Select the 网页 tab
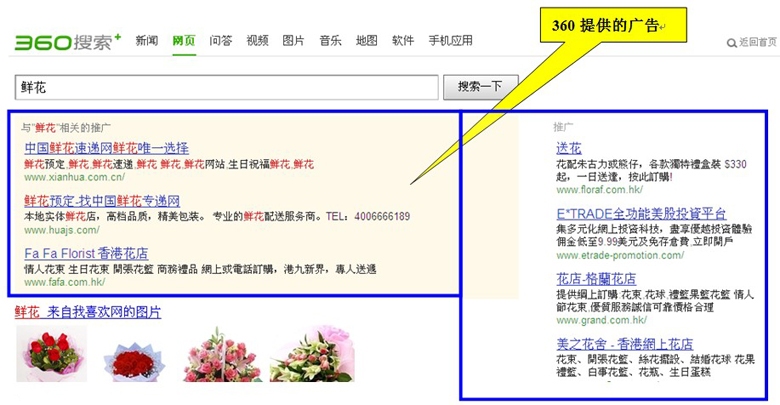The image size is (780, 405). 184,41
